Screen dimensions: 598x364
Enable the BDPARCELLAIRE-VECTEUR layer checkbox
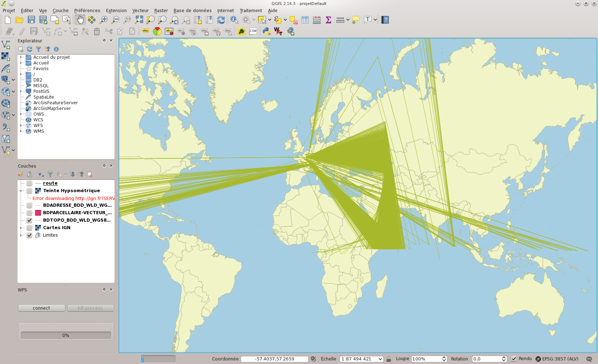[30, 213]
